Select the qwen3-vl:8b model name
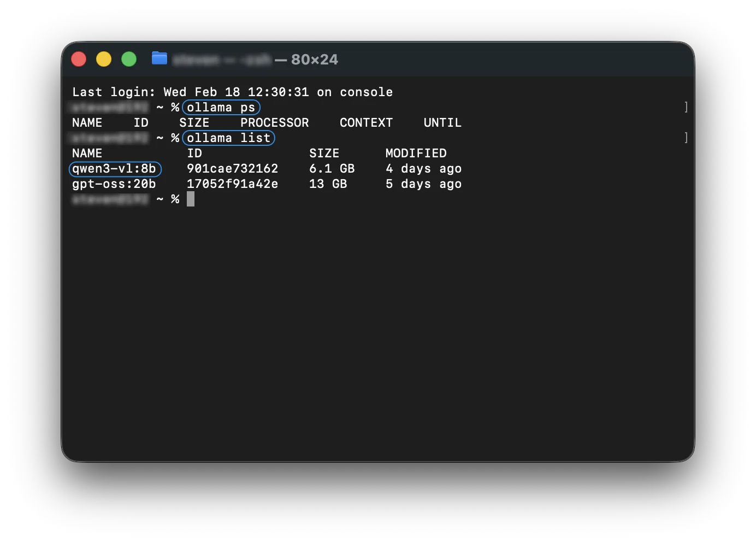756x543 pixels. click(x=115, y=169)
